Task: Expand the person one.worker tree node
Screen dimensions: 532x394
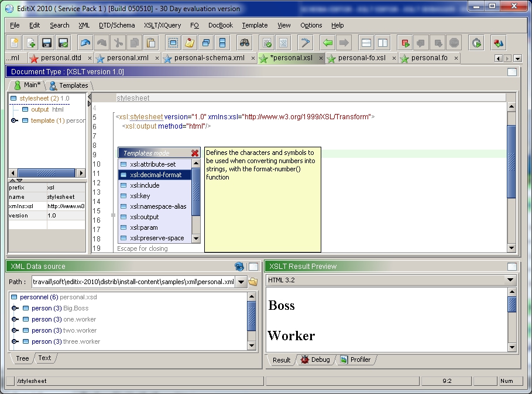Action: pyautogui.click(x=15, y=319)
